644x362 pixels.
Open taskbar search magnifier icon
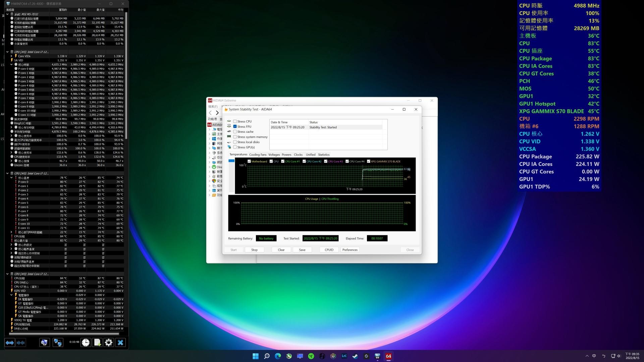point(267,356)
